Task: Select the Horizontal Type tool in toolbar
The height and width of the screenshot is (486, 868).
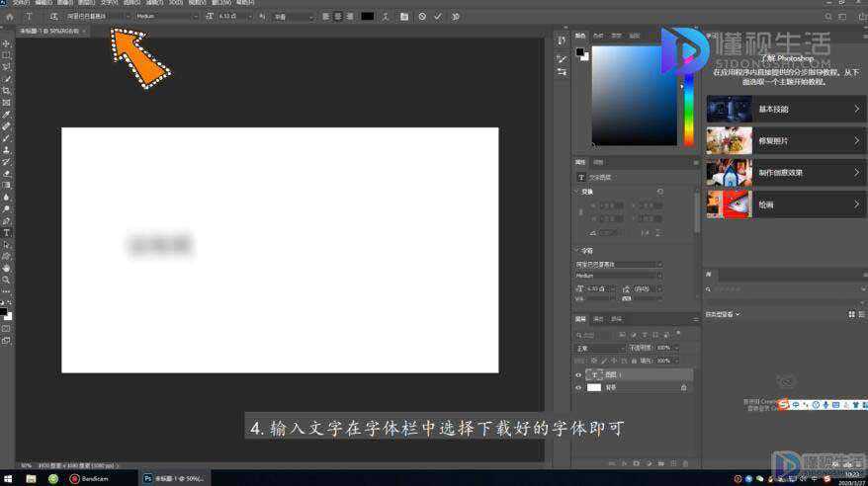Action: click(7, 233)
